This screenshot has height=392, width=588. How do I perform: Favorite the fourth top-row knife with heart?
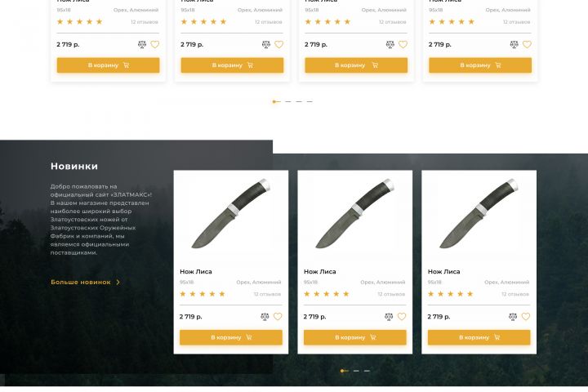coord(527,45)
